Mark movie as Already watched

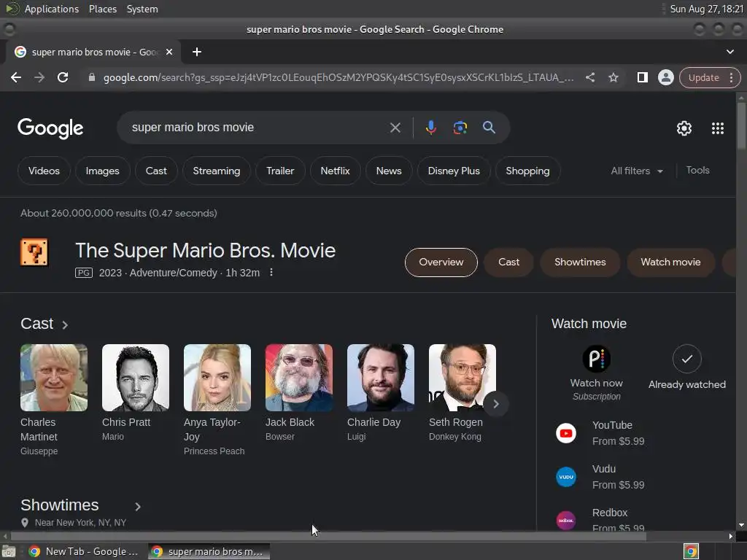click(687, 359)
